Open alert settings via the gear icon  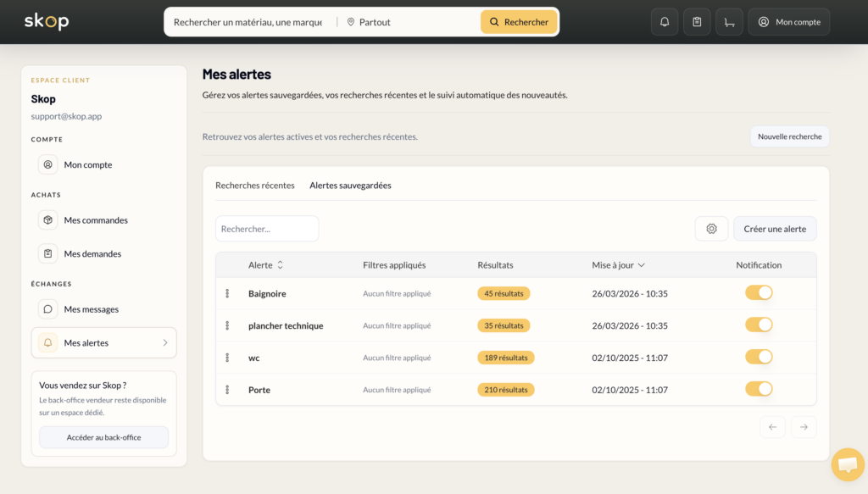pos(711,228)
